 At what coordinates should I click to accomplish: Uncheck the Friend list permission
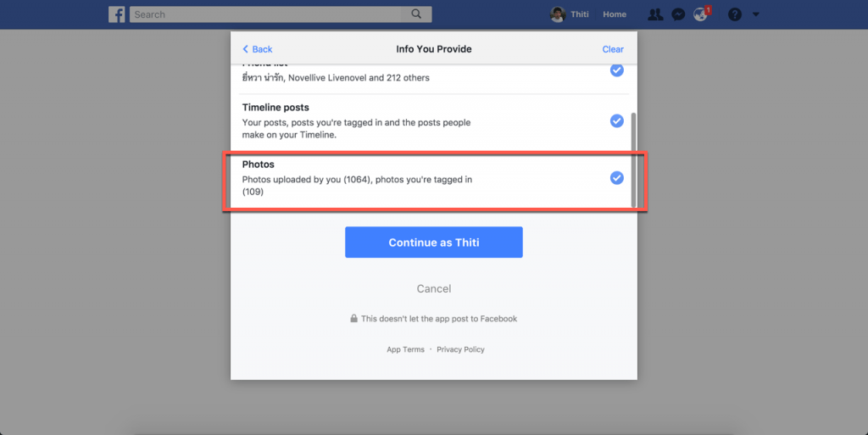(617, 70)
